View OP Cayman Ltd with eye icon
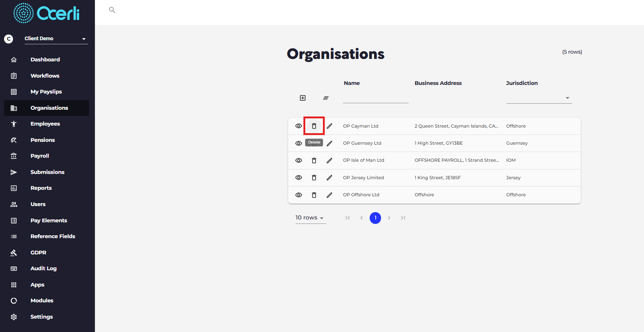Image resolution: width=644 pixels, height=332 pixels. (x=299, y=126)
